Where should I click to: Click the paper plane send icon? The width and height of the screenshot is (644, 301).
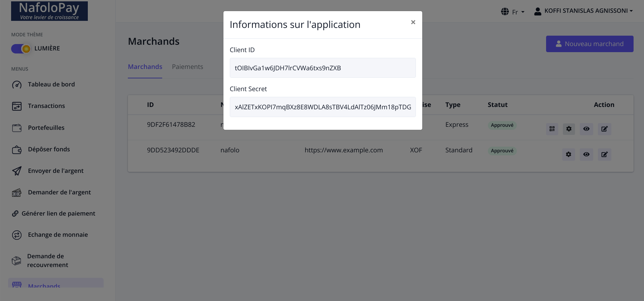click(x=17, y=171)
